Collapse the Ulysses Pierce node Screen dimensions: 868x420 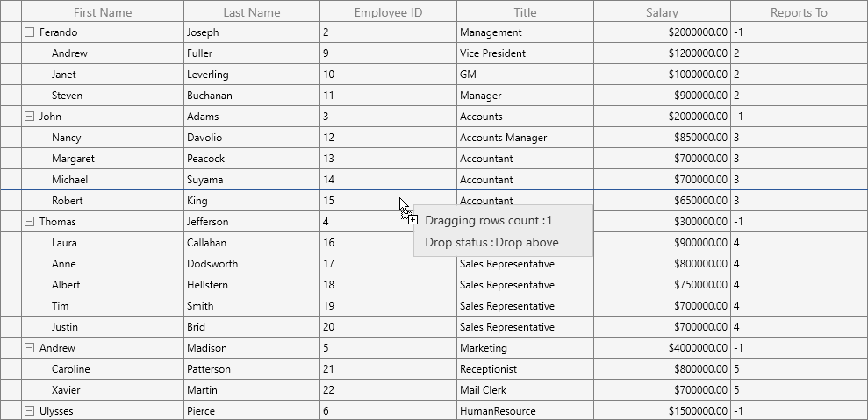pos(30,411)
